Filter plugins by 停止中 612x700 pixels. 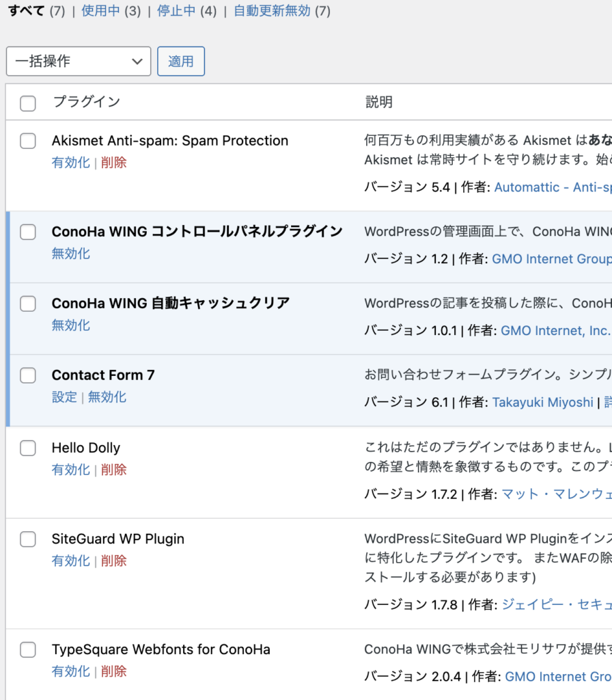(x=176, y=10)
